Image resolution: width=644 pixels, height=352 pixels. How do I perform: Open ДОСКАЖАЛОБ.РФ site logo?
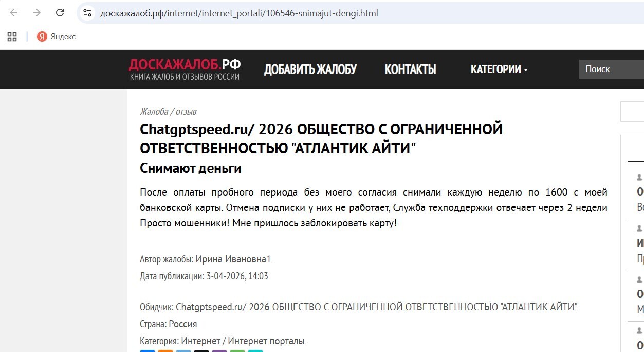point(185,69)
